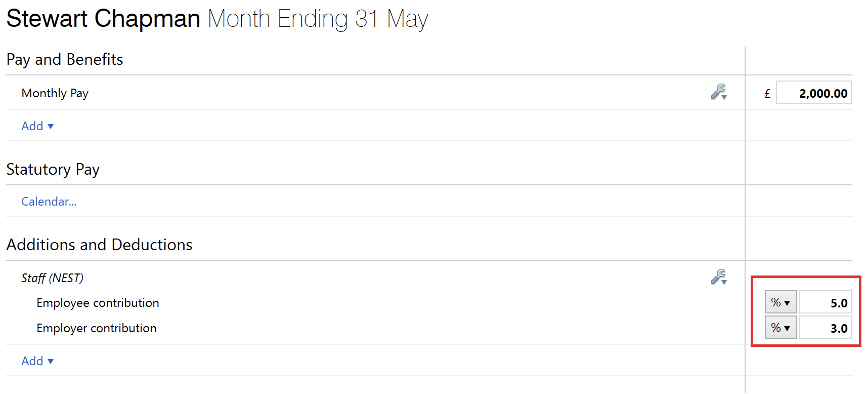Click the Monthly Pay amount field showing 2,000.00
This screenshot has width=868, height=394.
pyautogui.click(x=814, y=93)
